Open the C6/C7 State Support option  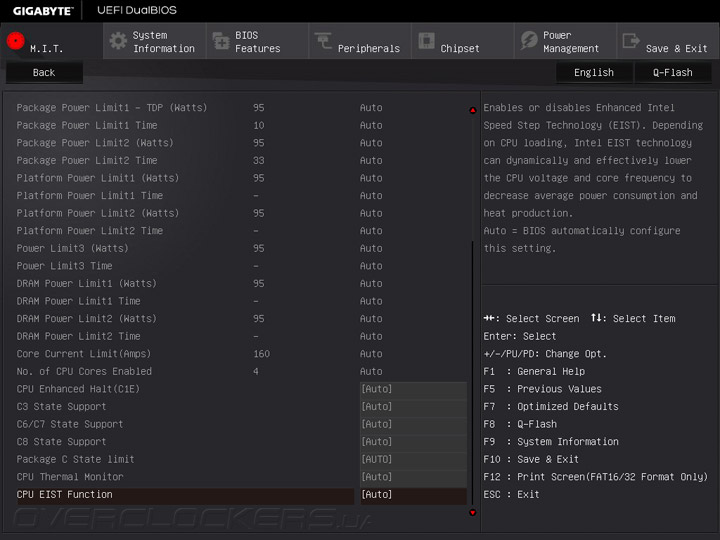tap(412, 424)
